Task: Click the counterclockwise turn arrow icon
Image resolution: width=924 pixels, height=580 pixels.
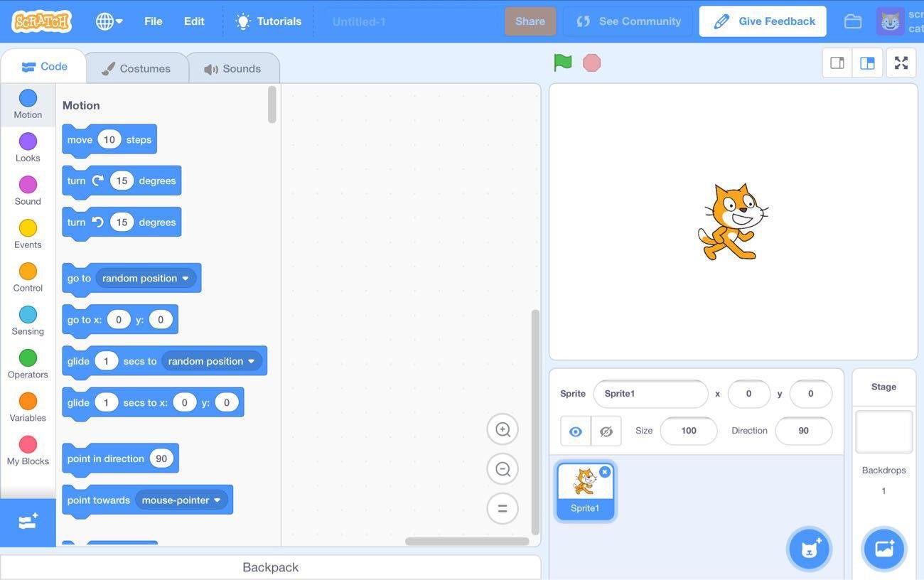Action: point(98,222)
